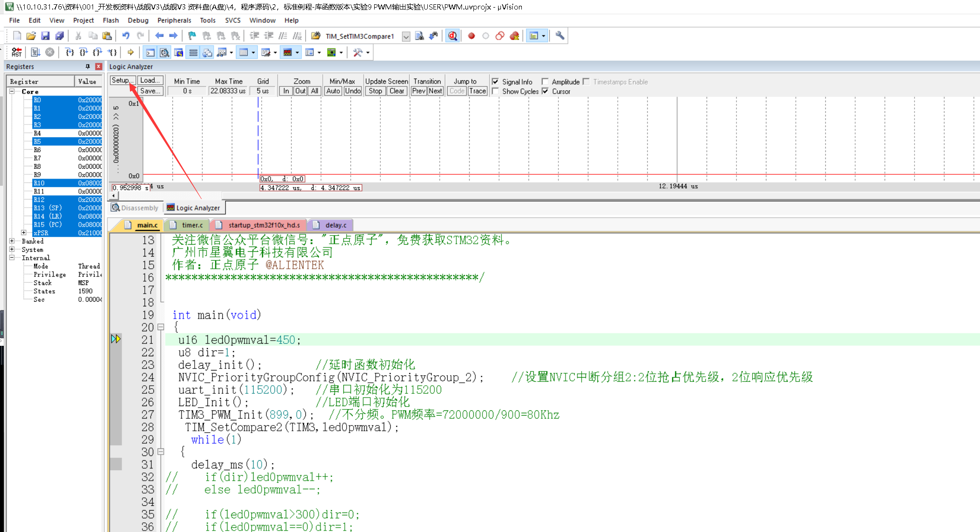Click the Zoom All button
The image size is (980, 532).
coord(314,91)
